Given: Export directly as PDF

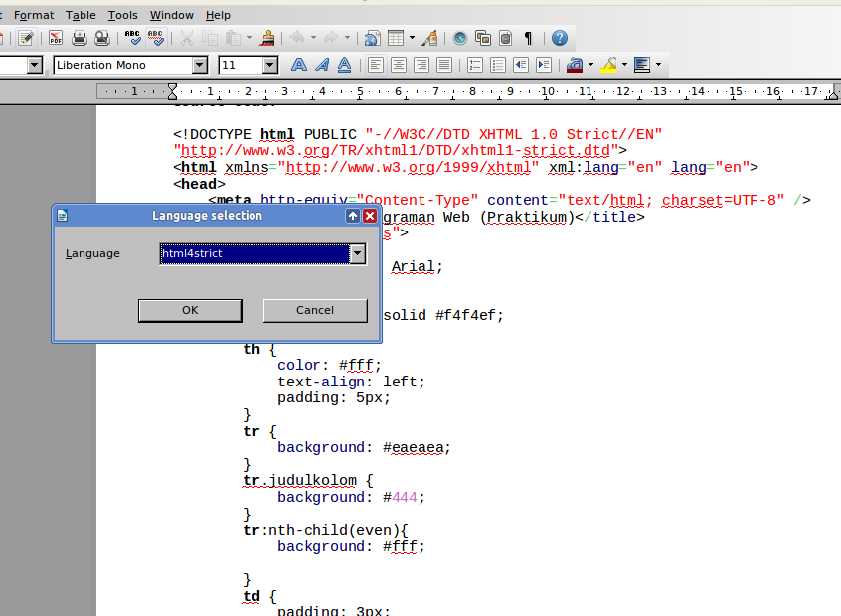Looking at the screenshot, I should 56,38.
